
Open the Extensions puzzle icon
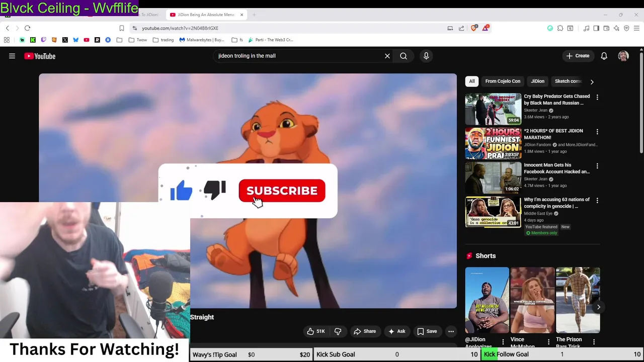pos(560,28)
